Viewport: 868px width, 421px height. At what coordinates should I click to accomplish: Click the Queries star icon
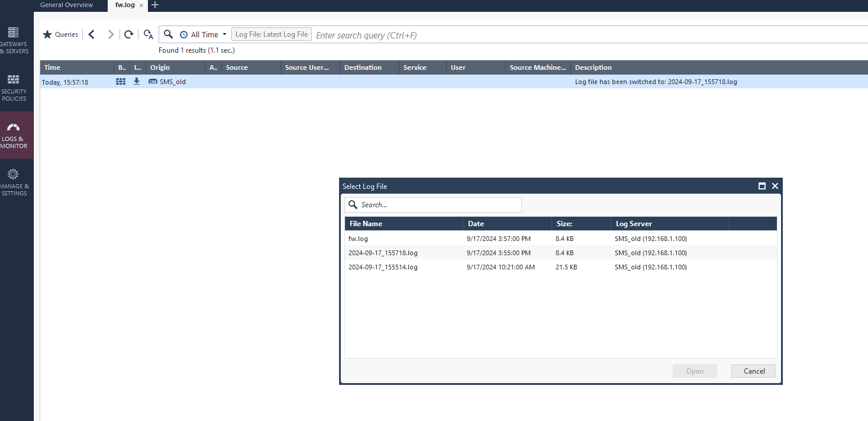[x=47, y=35]
